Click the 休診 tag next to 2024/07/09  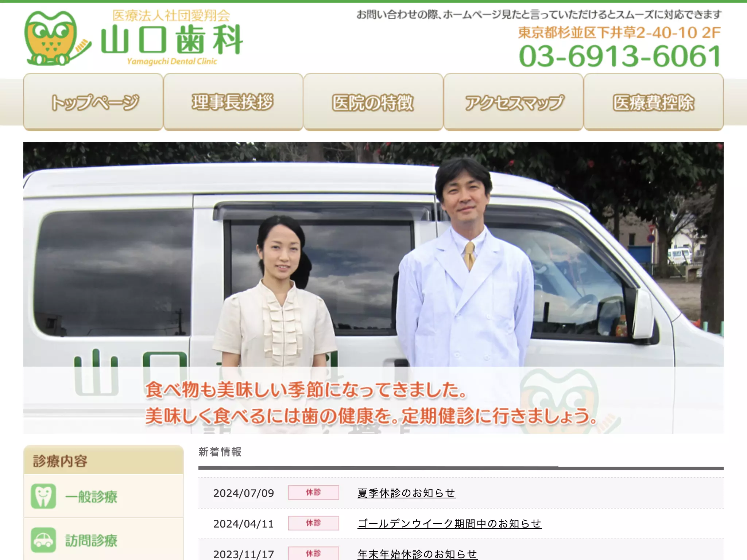(314, 493)
